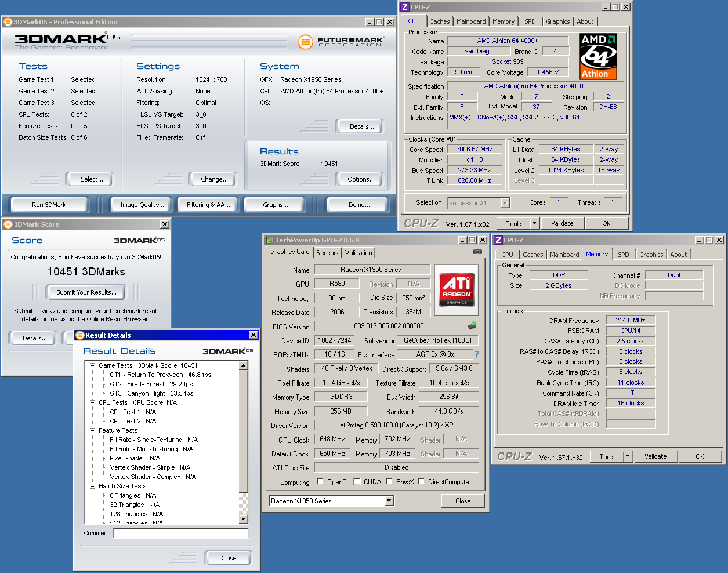Click the 3DMark Score window title icon

click(x=8, y=224)
